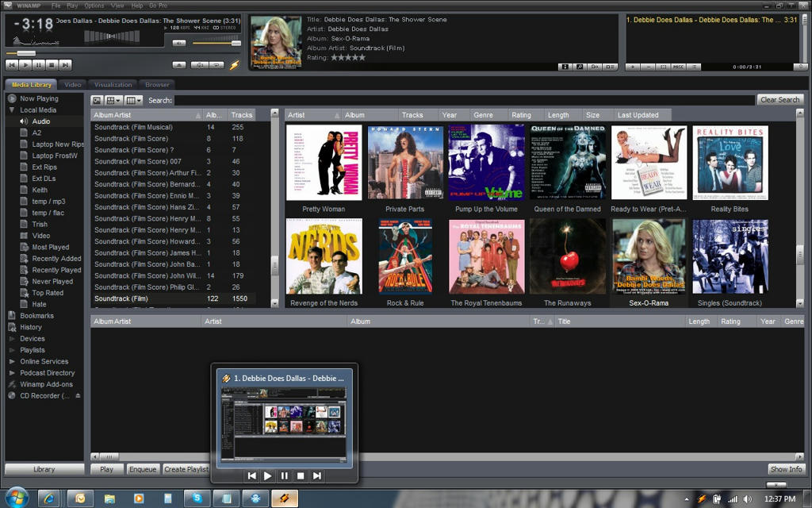Click the Play button in main player
Viewport: 812px width, 508px height.
pos(25,65)
